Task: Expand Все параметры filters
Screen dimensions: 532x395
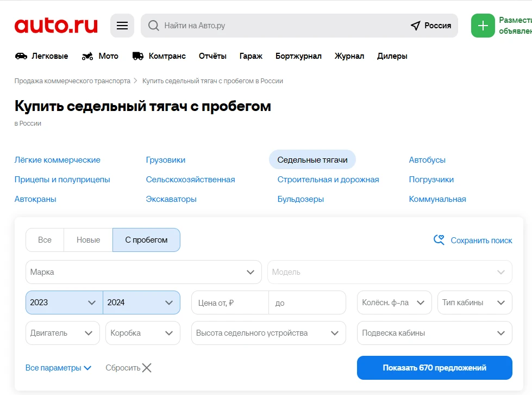Action: (58, 368)
